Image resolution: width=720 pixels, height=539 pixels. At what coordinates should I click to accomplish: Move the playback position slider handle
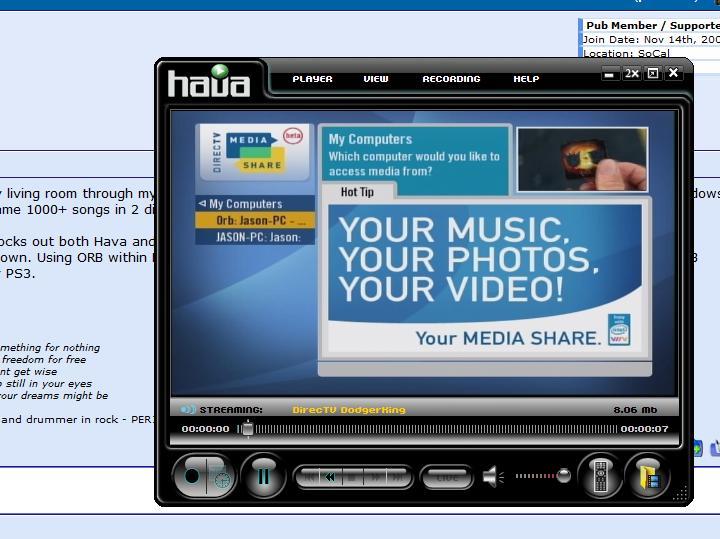coord(248,429)
